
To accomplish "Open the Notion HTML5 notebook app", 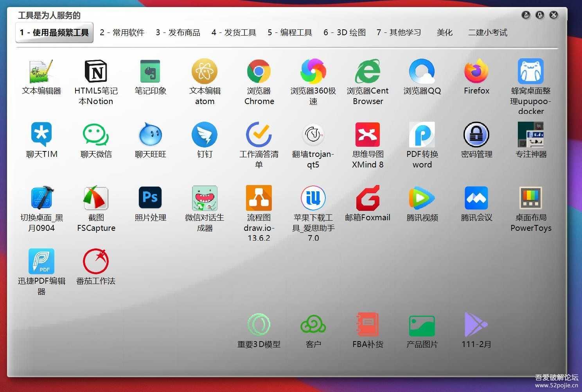I will pos(96,72).
